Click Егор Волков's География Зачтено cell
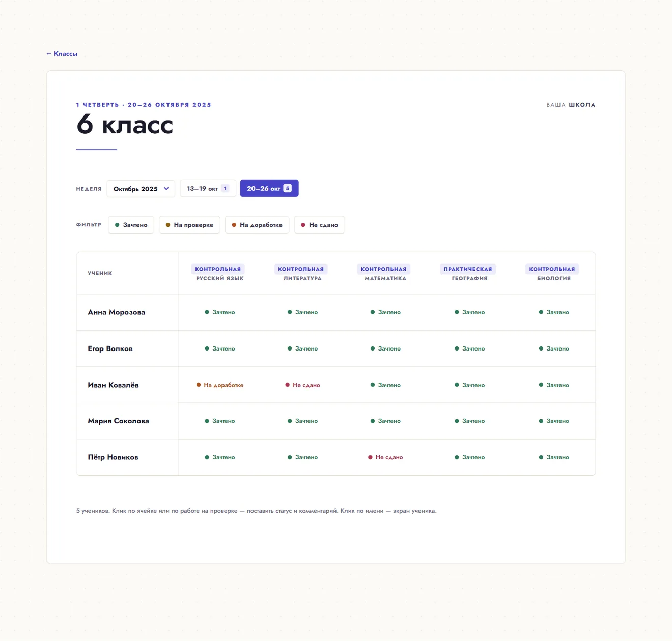672x641 pixels. [x=469, y=348]
